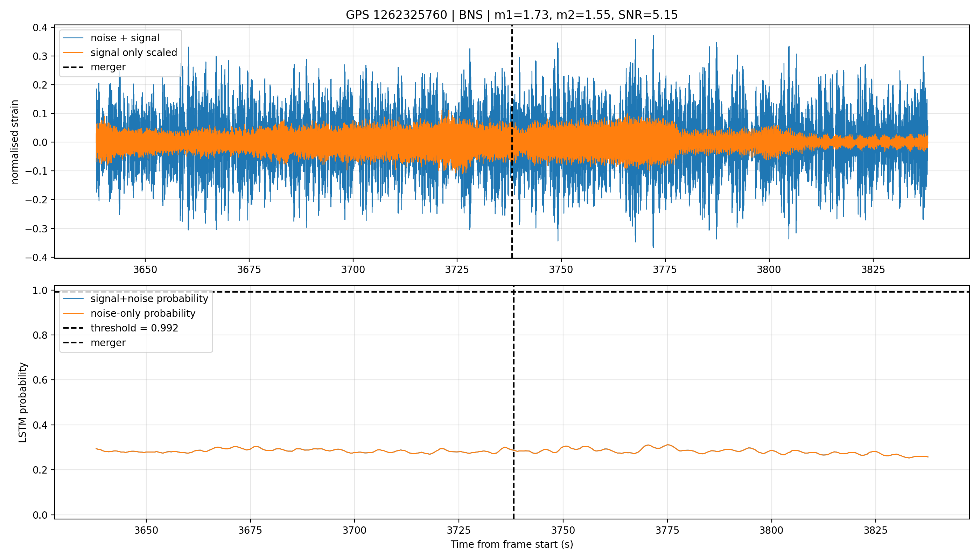This screenshot has width=980, height=560.
Task: Click 'merger' entry in bottom legend
Action: pyautogui.click(x=108, y=343)
